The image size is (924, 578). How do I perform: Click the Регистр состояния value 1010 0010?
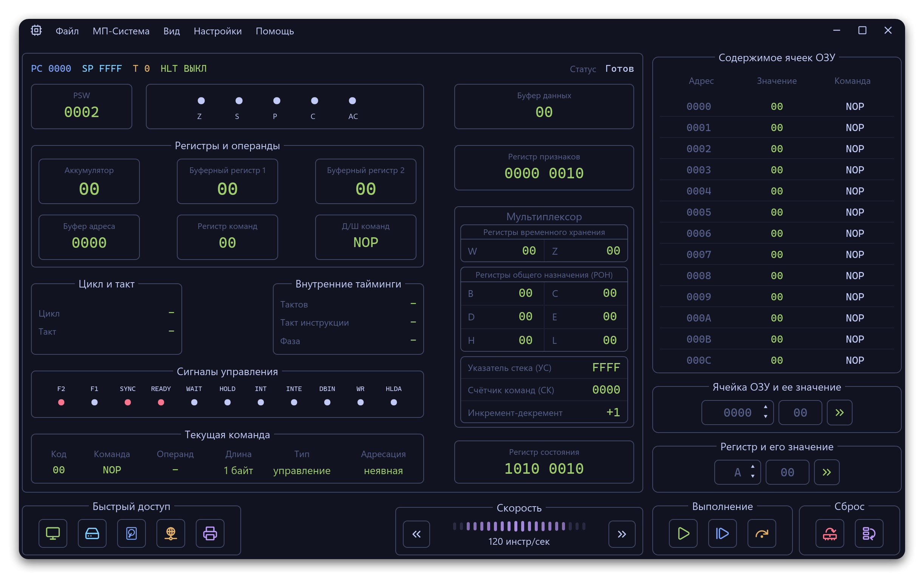coord(544,469)
